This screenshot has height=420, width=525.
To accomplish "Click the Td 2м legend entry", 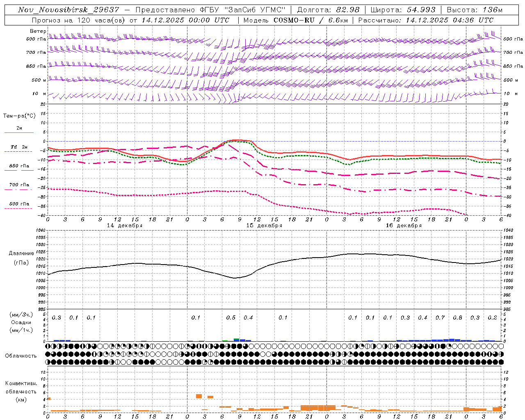I will [19, 147].
